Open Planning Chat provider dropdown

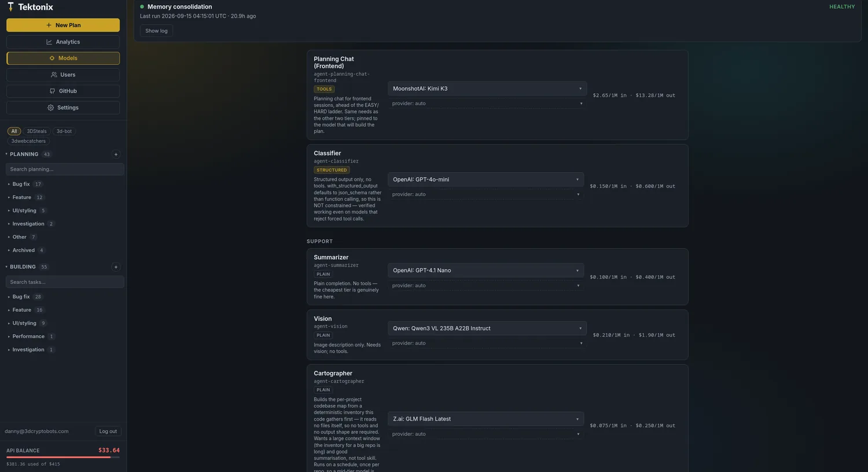pyautogui.click(x=487, y=104)
